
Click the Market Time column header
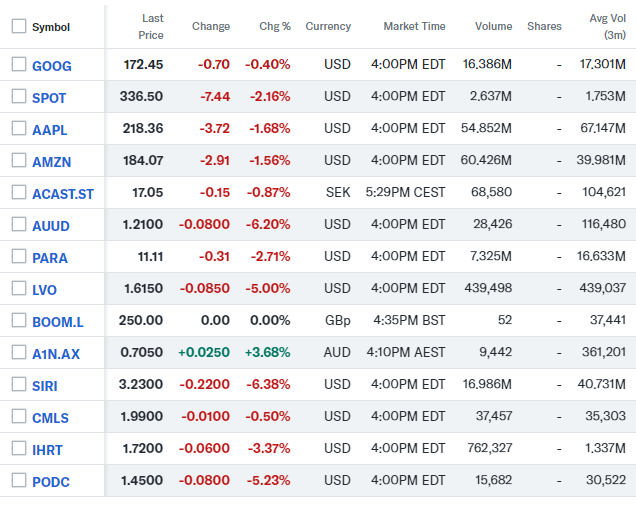[x=414, y=26]
